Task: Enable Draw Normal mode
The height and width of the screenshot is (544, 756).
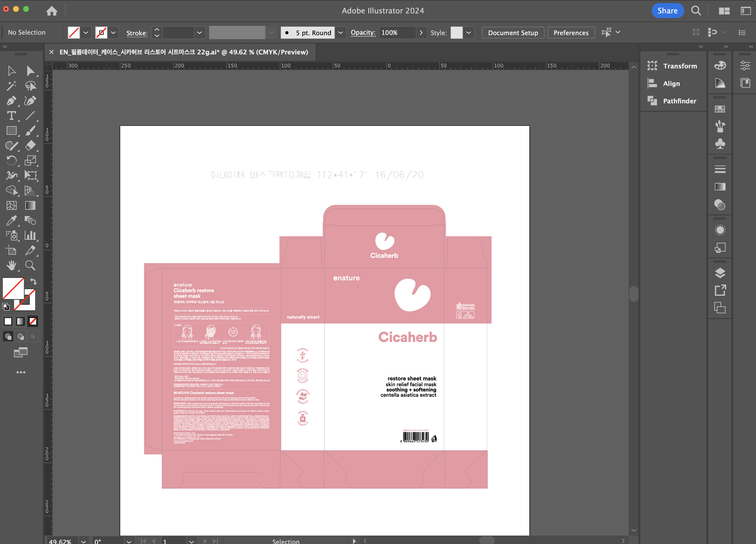Action: click(x=8, y=336)
